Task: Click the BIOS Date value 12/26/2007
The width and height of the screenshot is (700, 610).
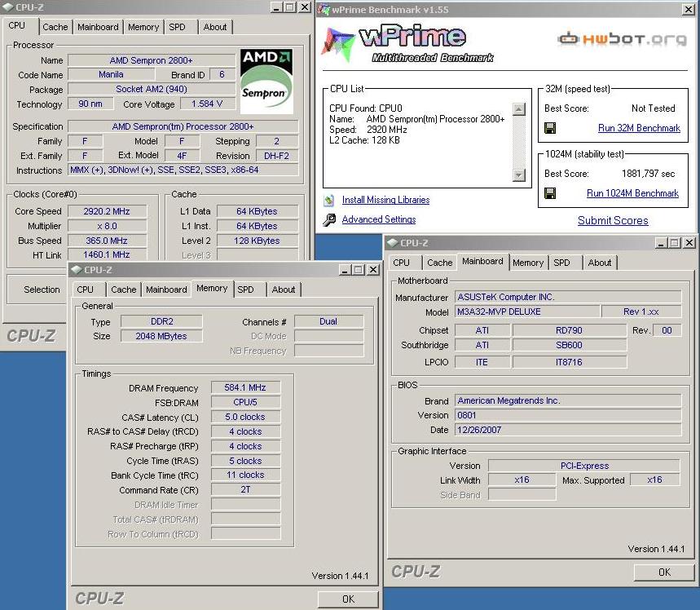Action: [x=568, y=430]
